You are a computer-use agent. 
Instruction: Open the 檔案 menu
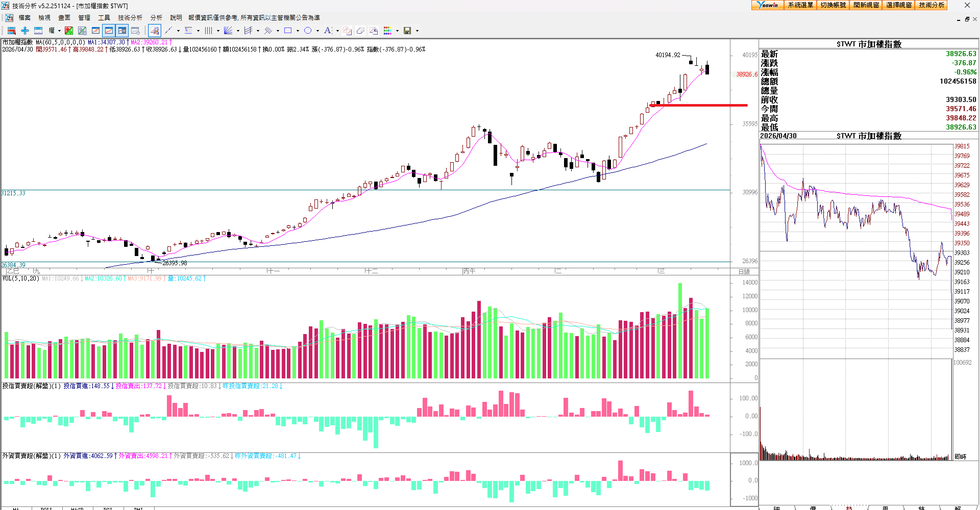(24, 18)
